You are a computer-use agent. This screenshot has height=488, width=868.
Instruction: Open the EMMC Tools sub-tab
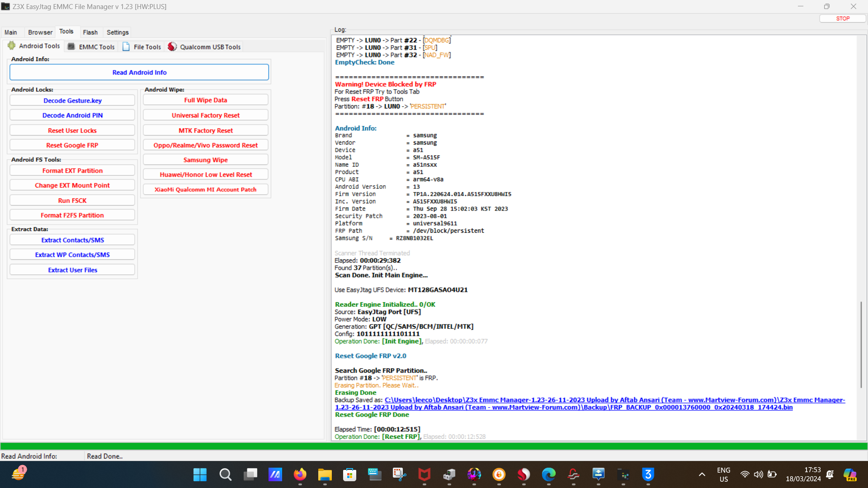tap(91, 47)
